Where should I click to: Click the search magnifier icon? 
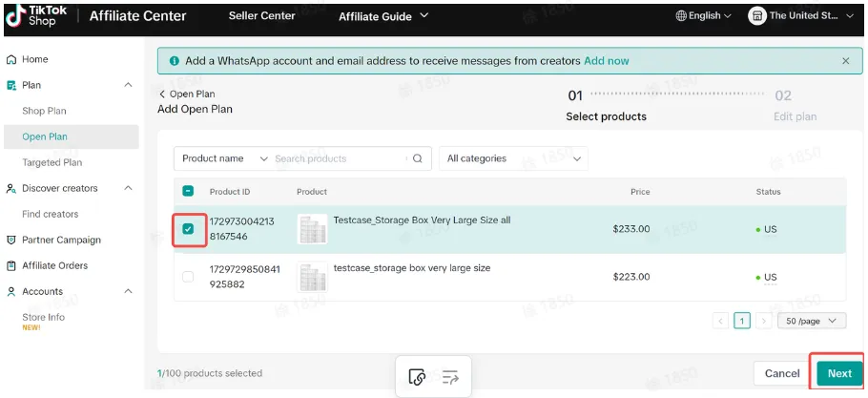pyautogui.click(x=418, y=158)
